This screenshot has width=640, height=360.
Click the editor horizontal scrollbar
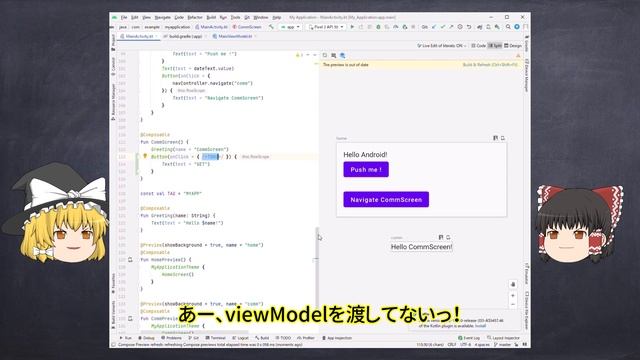194,331
